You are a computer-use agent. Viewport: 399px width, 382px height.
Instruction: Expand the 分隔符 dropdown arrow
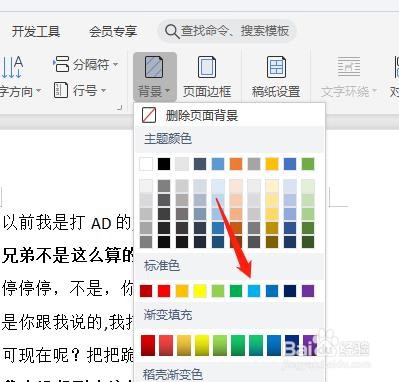click(x=115, y=64)
